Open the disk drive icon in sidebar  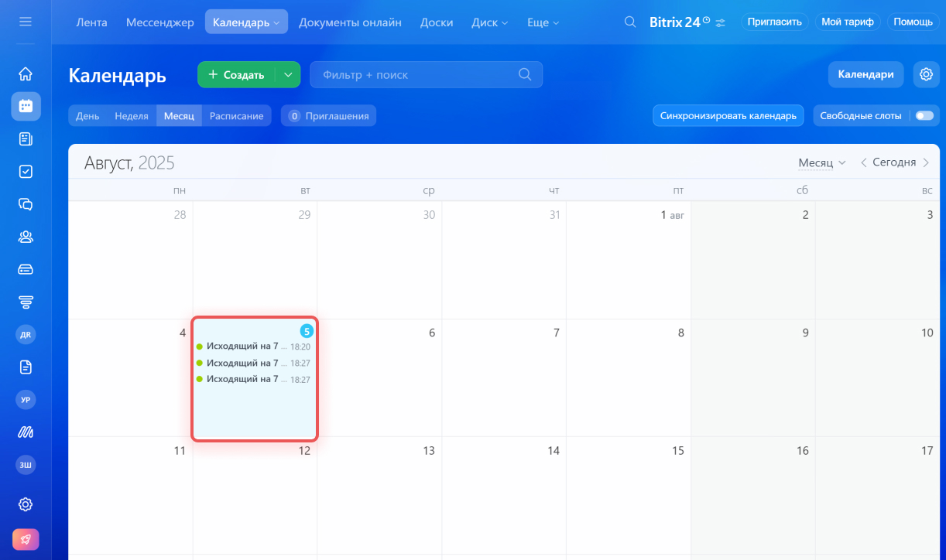pyautogui.click(x=26, y=269)
